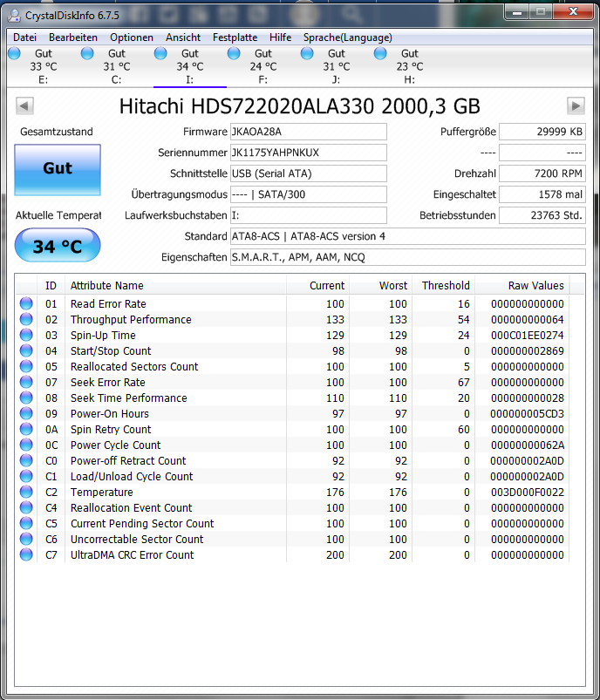Click status orb for Read Error Rate
This screenshot has width=600, height=700.
coord(26,303)
